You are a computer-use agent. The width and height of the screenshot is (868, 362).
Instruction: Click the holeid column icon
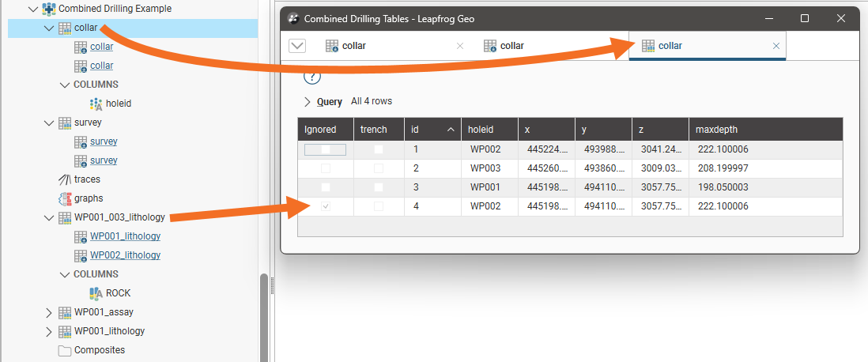click(96, 104)
